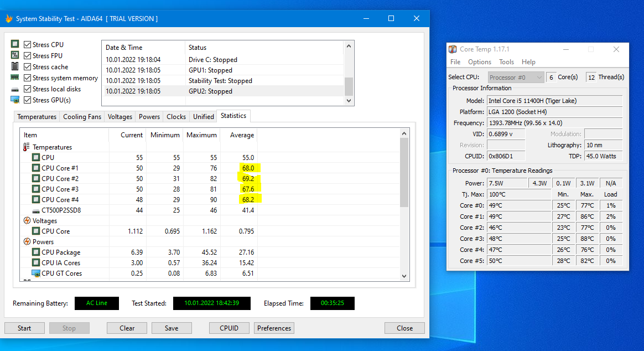The width and height of the screenshot is (644, 351).
Task: Click the Intel Core i5 11400H model field
Action: (554, 101)
